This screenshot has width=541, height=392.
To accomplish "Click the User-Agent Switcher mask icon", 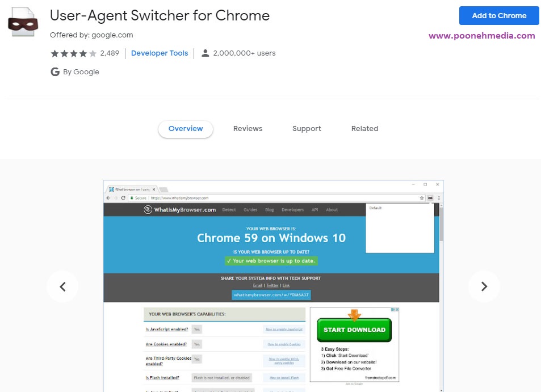I will click(x=23, y=23).
